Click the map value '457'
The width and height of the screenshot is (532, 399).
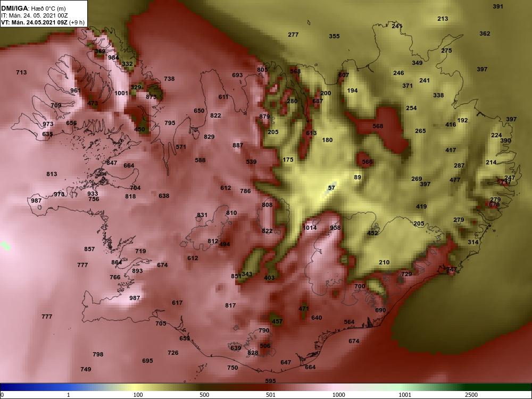277,321
